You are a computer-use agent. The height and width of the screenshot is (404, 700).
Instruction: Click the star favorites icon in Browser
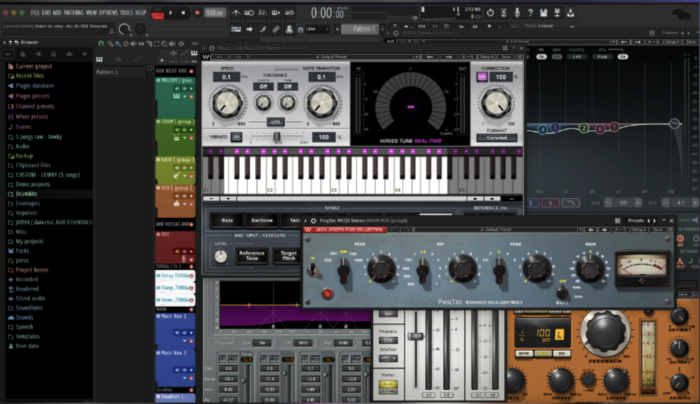click(x=84, y=54)
